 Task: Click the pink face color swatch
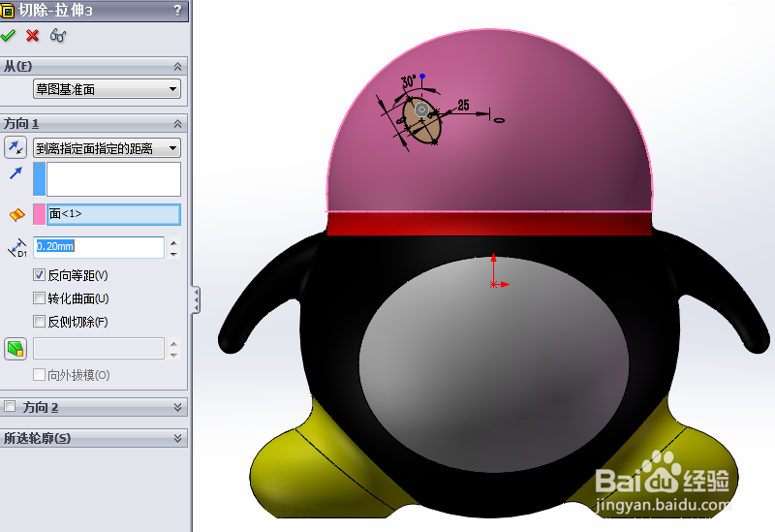pos(40,214)
